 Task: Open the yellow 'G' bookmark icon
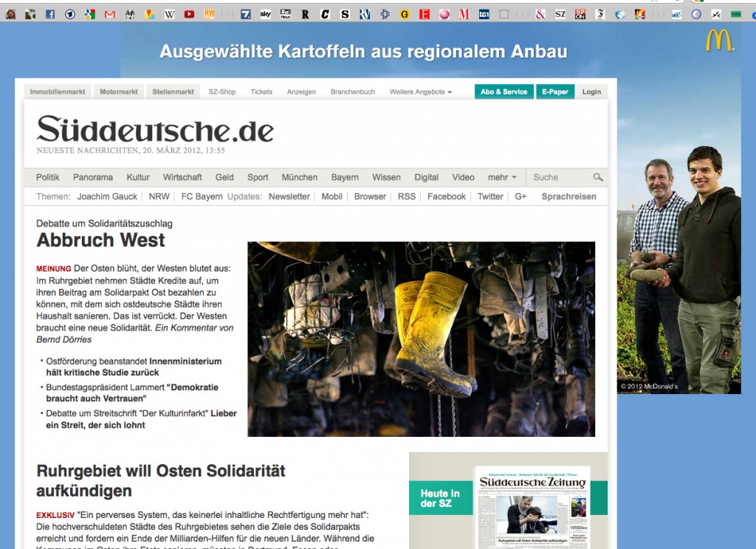click(405, 15)
